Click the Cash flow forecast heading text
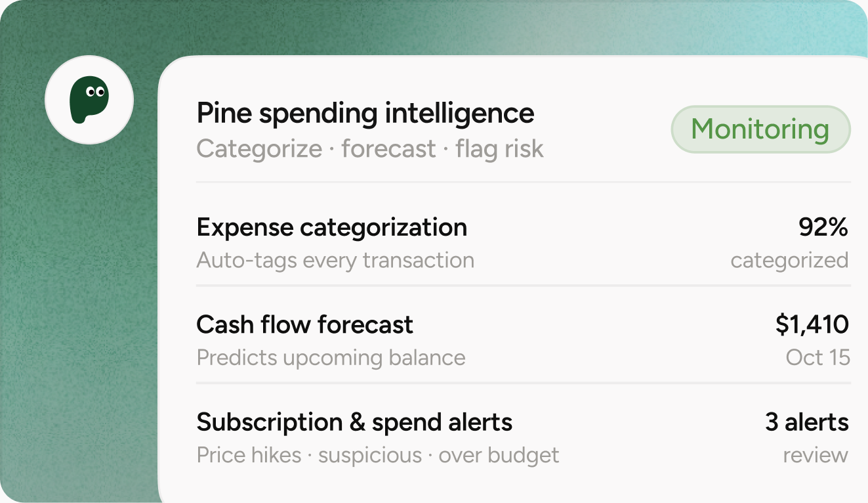 click(x=305, y=324)
